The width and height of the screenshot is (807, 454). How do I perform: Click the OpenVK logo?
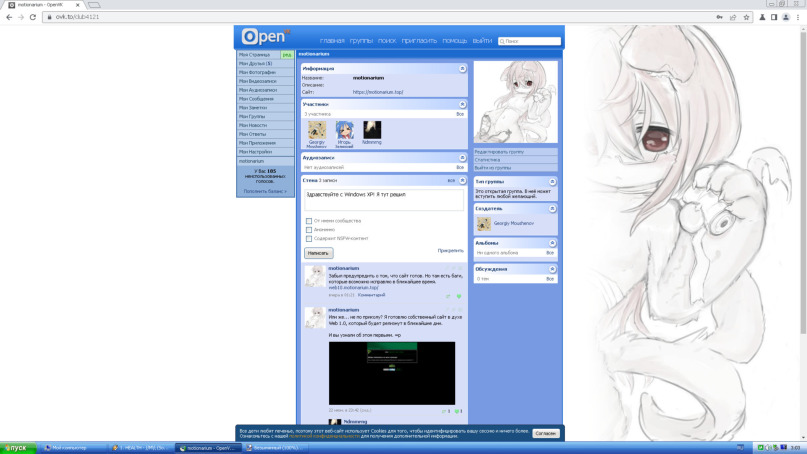[266, 37]
